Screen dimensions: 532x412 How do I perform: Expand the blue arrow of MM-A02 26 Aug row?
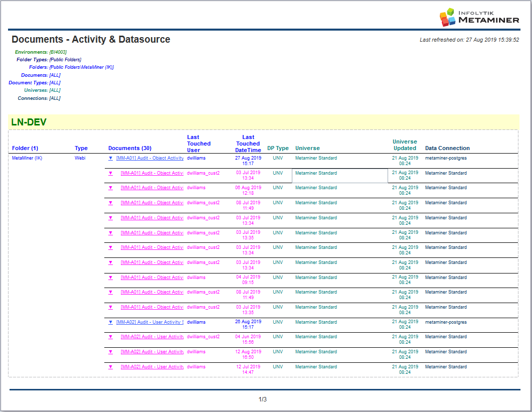(110, 322)
